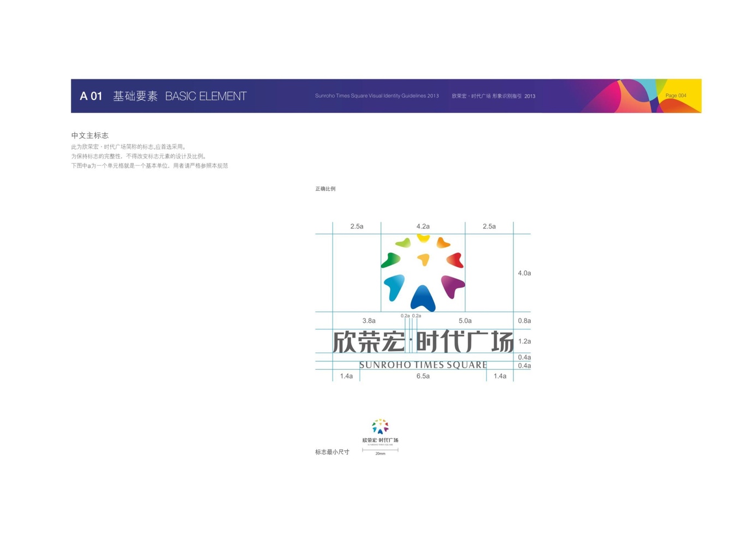Select the line starting '为保持标志的完整性'

[139, 156]
